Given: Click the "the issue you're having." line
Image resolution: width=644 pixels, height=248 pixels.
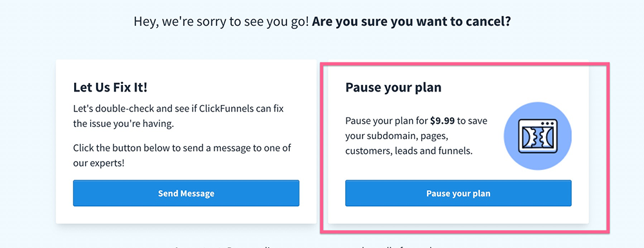Looking at the screenshot, I should (x=123, y=124).
